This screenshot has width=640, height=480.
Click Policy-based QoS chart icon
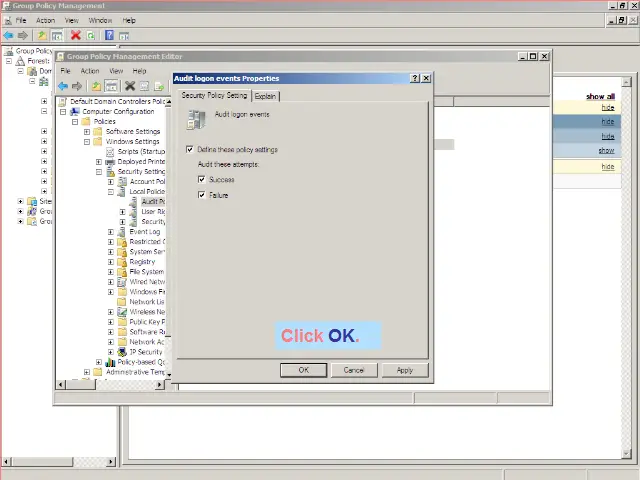(x=110, y=362)
